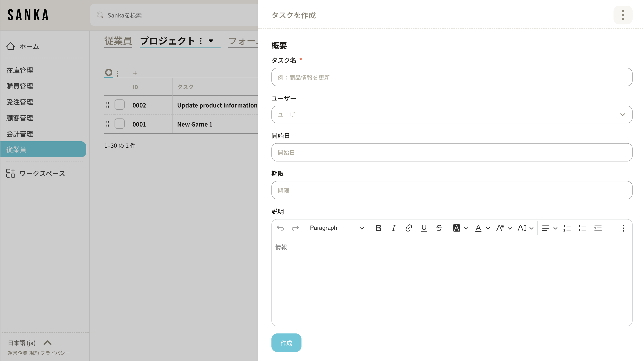Click the 期限 date field
Image resolution: width=644 pixels, height=361 pixels.
(x=452, y=190)
